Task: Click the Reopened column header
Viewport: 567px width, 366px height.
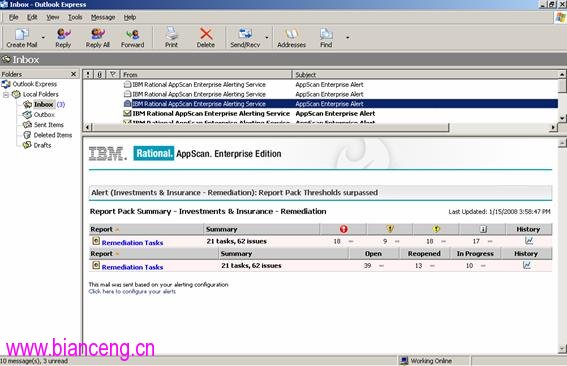Action: coord(424,254)
